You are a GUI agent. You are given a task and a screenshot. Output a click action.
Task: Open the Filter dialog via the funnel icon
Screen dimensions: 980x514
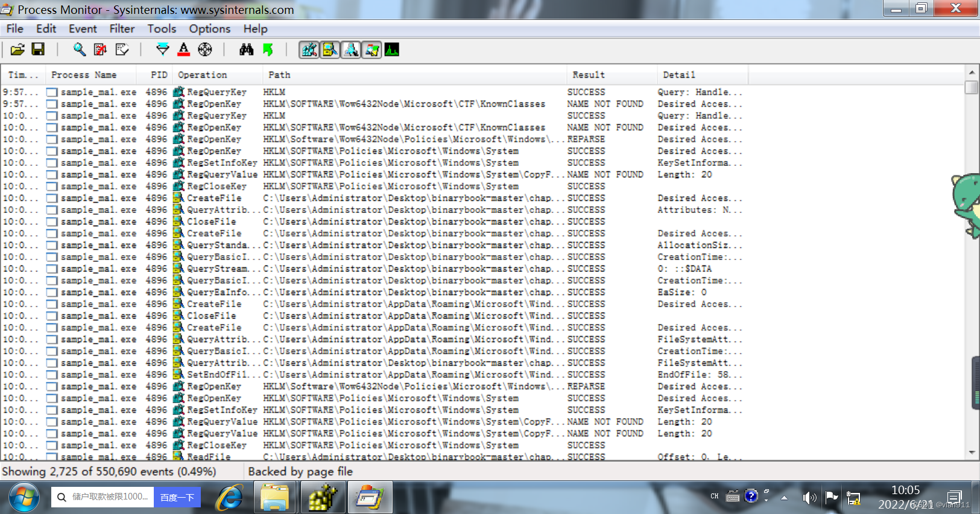coord(162,49)
